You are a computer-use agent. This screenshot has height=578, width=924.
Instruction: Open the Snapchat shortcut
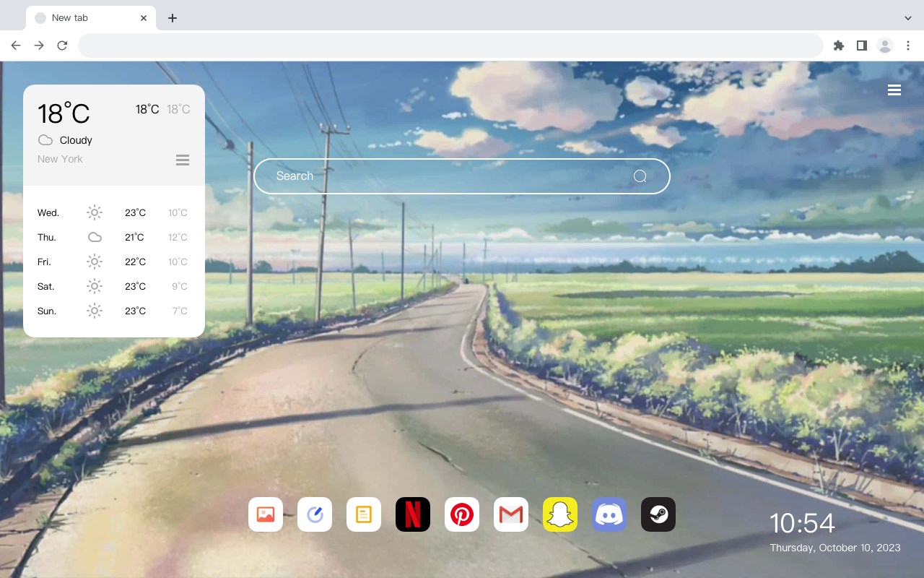pyautogui.click(x=560, y=514)
